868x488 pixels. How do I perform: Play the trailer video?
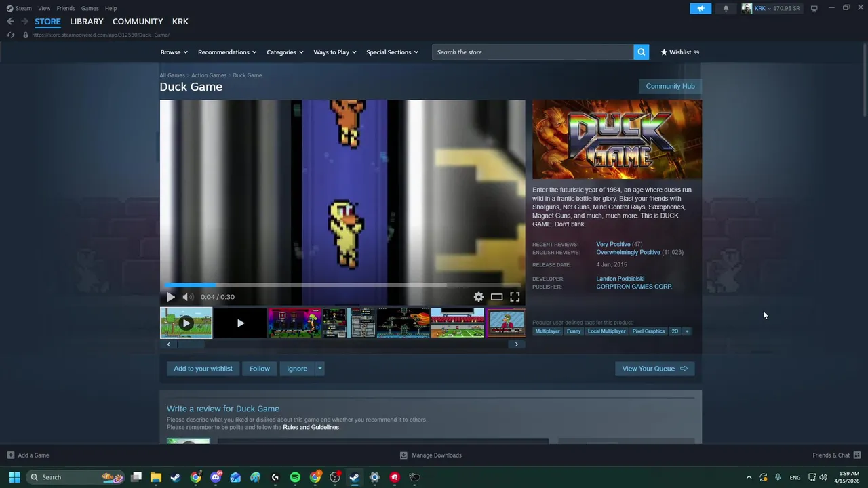tap(170, 297)
